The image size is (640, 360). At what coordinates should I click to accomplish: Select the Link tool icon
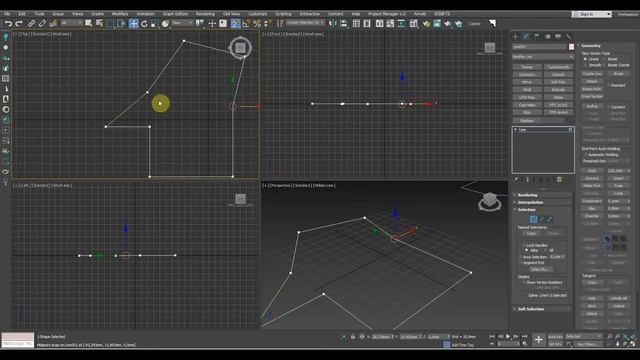point(31,24)
